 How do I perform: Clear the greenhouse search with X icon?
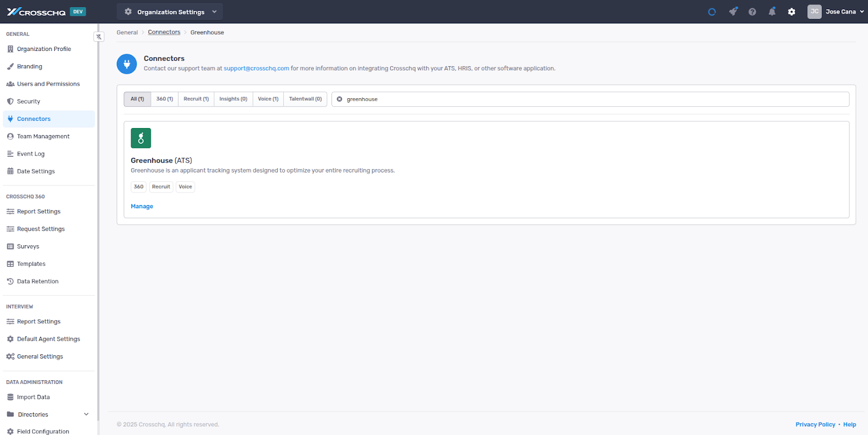pyautogui.click(x=340, y=99)
